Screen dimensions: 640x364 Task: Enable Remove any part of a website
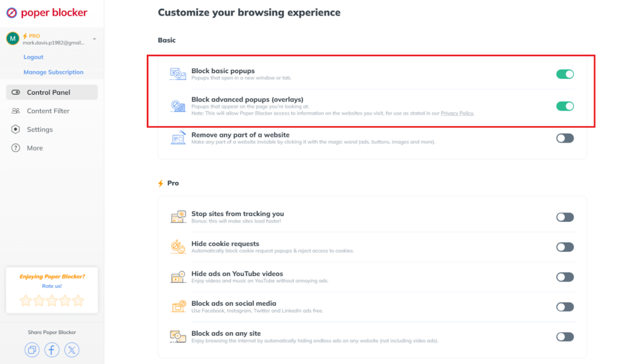(x=565, y=138)
